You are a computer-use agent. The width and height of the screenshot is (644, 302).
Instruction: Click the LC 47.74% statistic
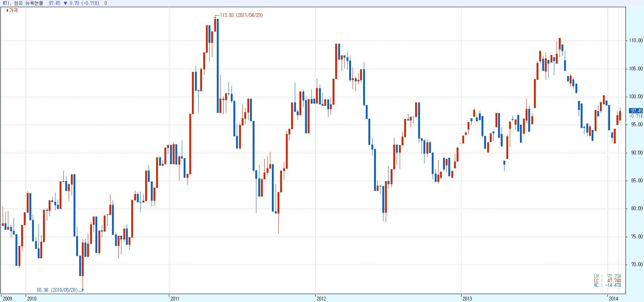tap(607, 281)
